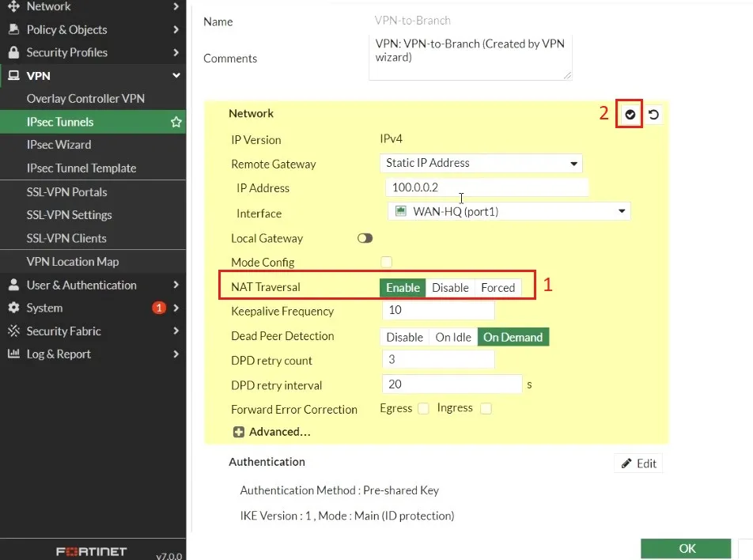This screenshot has height=560, width=753.
Task: Click the Fortinet logo at the bottom
Action: pos(89,549)
